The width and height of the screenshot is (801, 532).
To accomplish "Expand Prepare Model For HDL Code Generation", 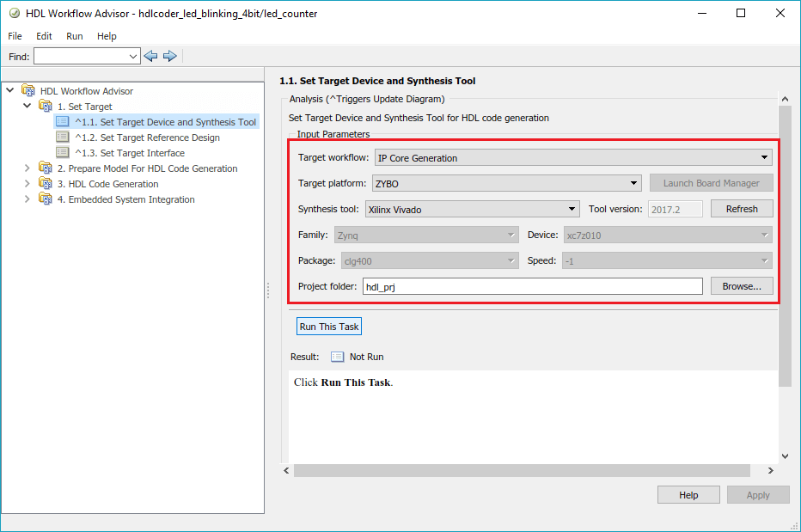I will pyautogui.click(x=28, y=168).
